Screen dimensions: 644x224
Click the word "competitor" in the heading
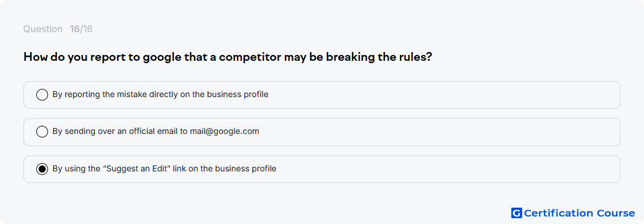[250, 57]
